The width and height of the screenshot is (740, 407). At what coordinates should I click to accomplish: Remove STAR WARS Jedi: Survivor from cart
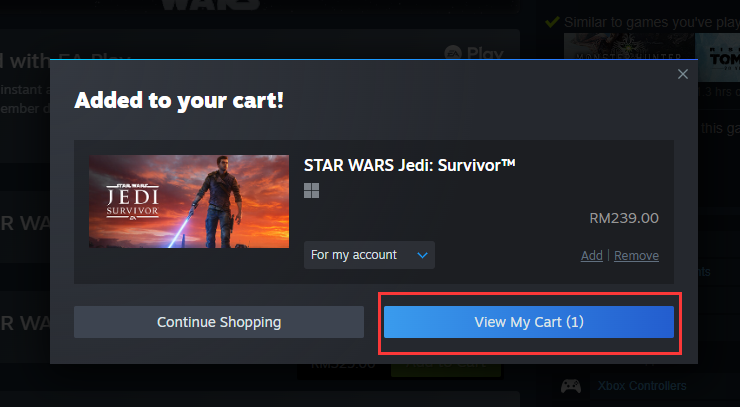(636, 255)
